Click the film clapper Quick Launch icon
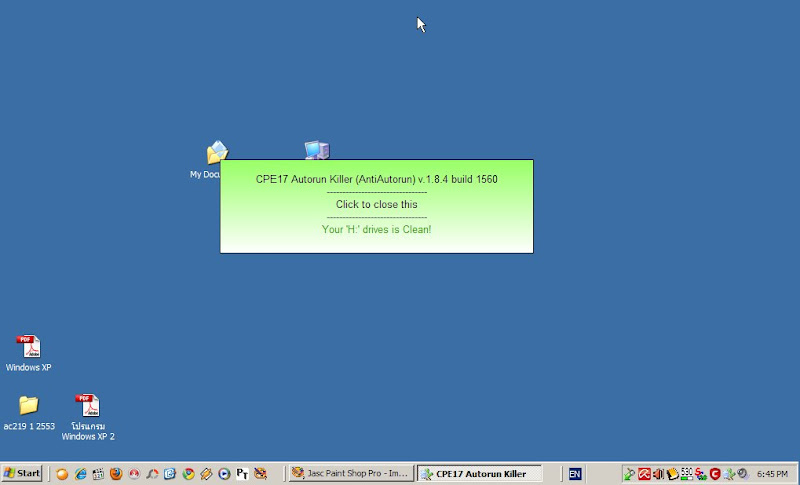 98,474
